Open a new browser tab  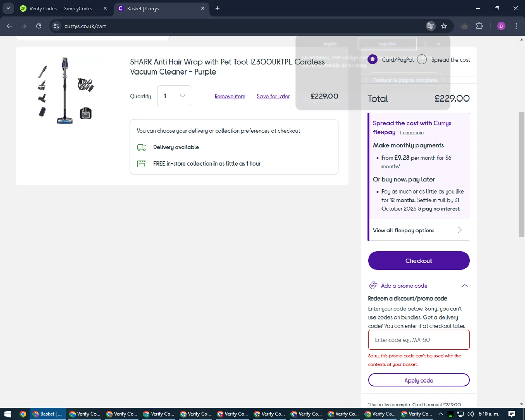[x=217, y=8]
